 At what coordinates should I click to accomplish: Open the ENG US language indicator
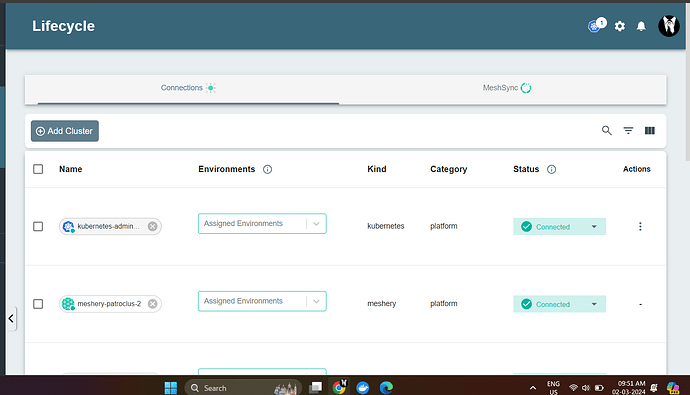[x=553, y=388]
